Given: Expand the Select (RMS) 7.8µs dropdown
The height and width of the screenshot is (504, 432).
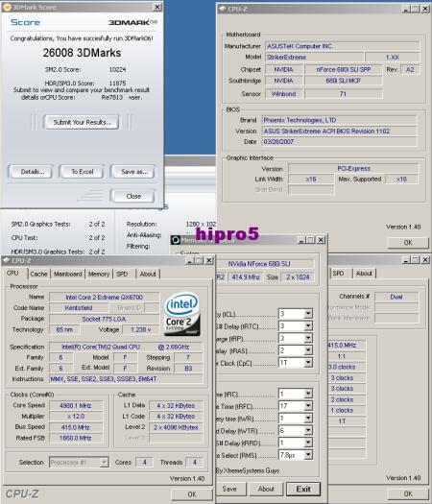Looking at the screenshot, I should [x=308, y=455].
